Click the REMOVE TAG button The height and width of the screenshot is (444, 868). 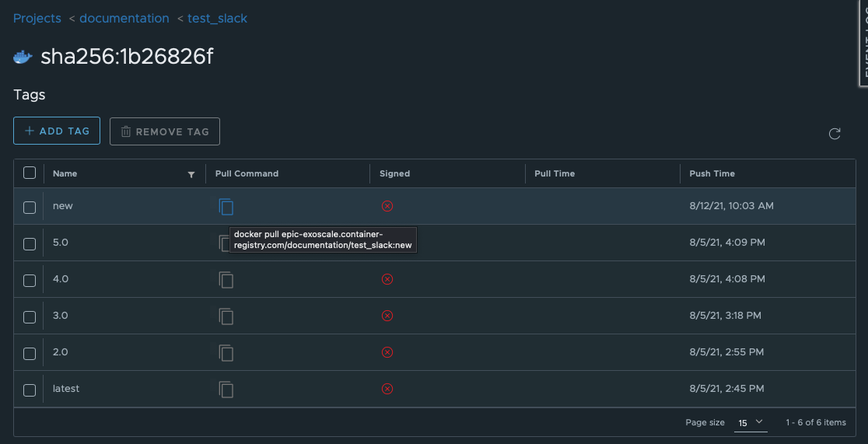tap(164, 131)
